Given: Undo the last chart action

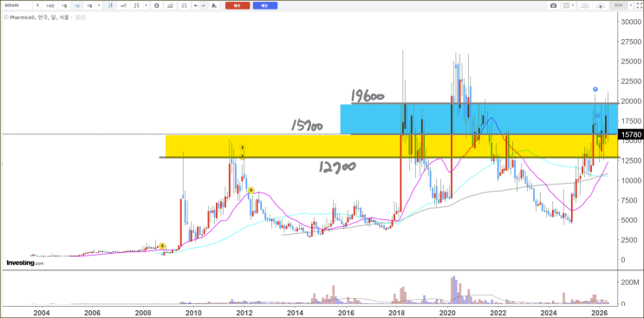Looking at the screenshot, I should (x=196, y=5).
